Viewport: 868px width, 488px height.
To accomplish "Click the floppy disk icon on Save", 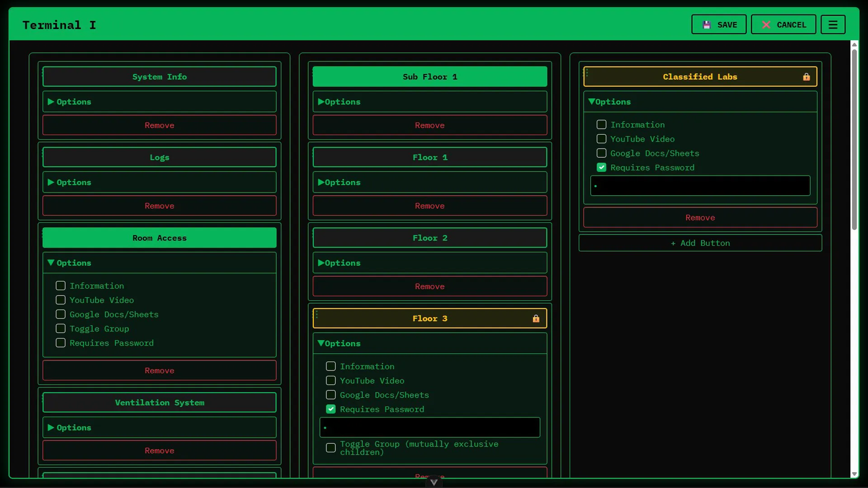I will point(707,25).
